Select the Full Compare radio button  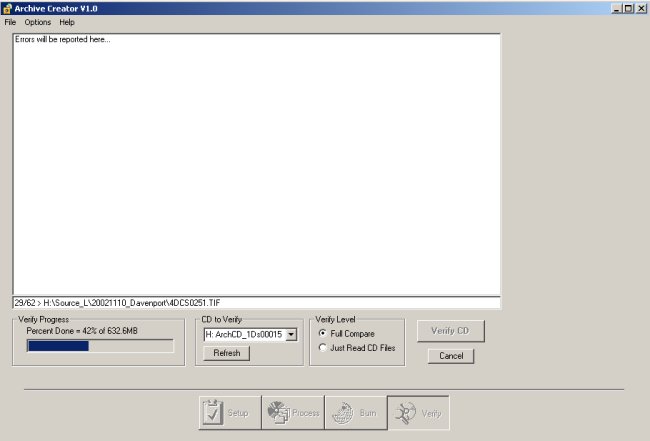(x=323, y=333)
